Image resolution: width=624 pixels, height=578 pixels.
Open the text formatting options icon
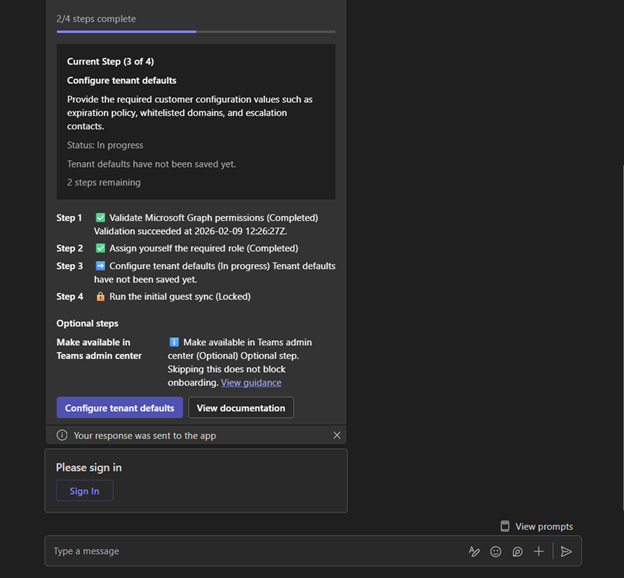[475, 551]
